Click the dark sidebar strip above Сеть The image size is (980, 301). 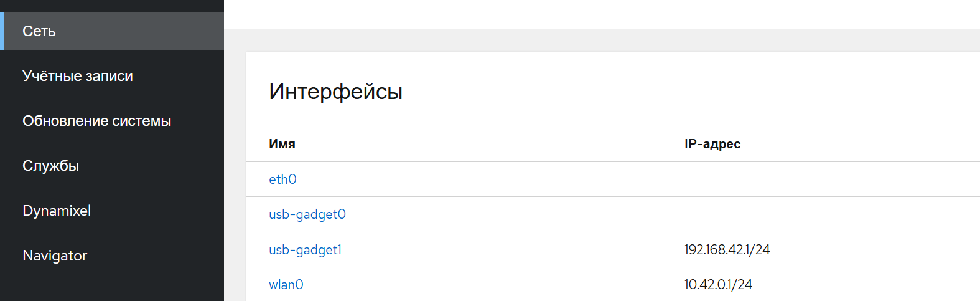(112, 6)
